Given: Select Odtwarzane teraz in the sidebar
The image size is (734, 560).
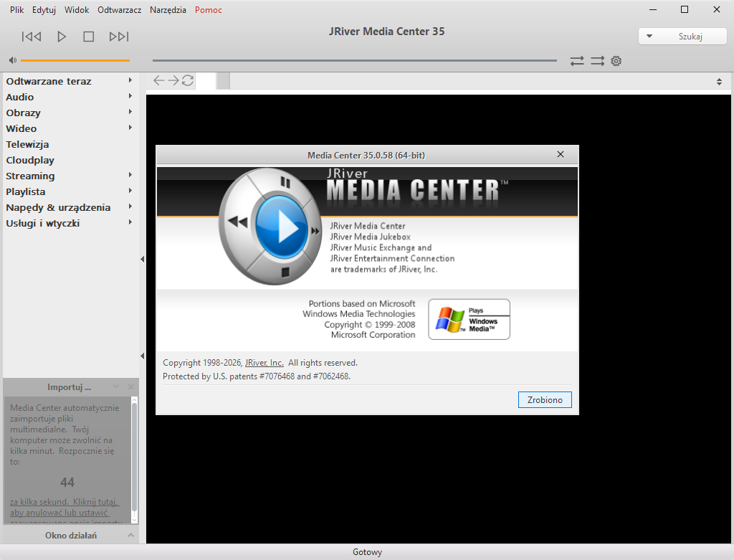Looking at the screenshot, I should 49,81.
